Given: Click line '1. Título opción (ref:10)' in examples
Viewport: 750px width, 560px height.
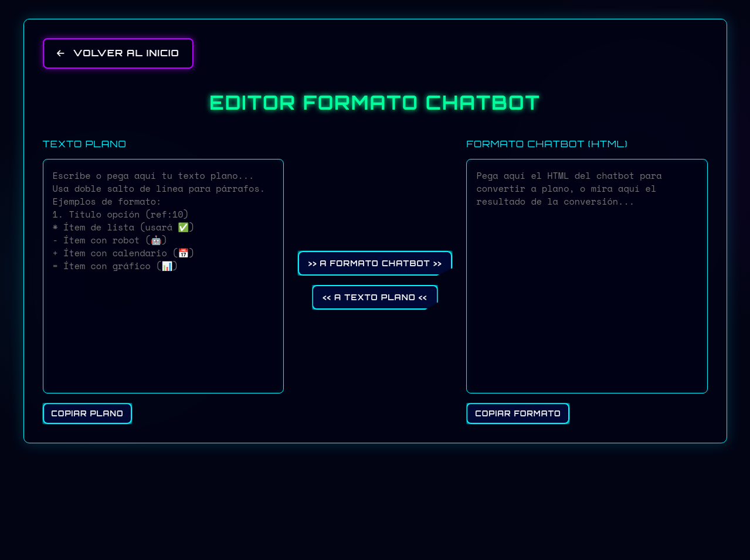Looking at the screenshot, I should [x=120, y=214].
